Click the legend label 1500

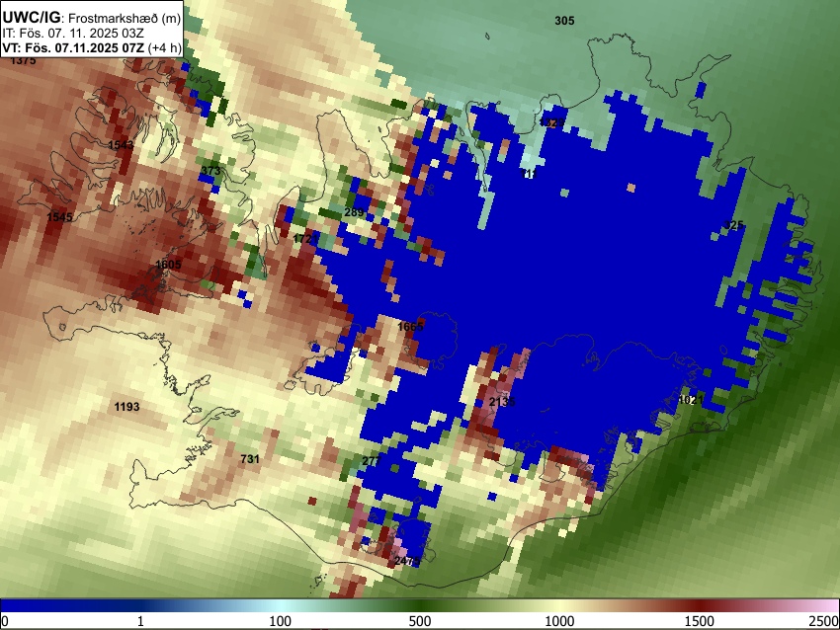[x=700, y=621]
